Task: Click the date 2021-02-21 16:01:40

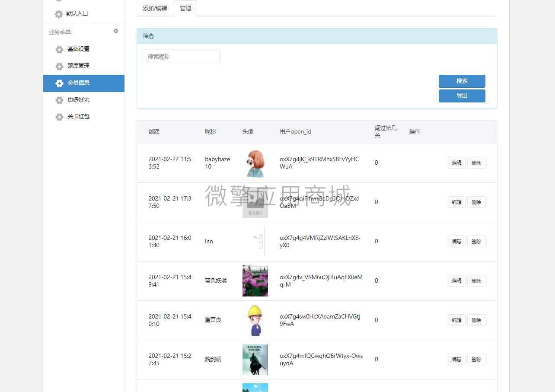Action: click(x=170, y=242)
